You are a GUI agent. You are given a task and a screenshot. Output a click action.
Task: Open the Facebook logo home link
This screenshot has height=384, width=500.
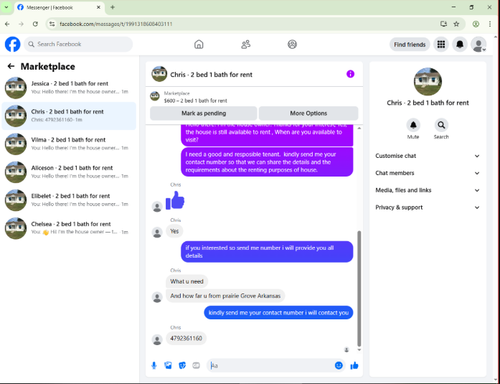(13, 44)
